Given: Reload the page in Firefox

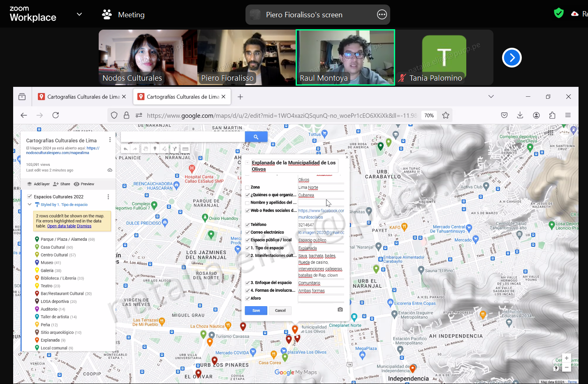Looking at the screenshot, I should coord(56,115).
